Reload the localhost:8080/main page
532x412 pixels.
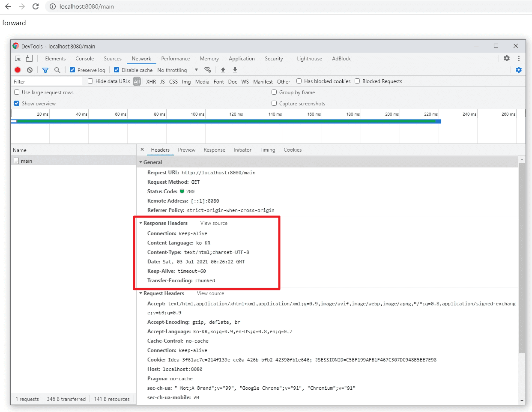point(36,6)
